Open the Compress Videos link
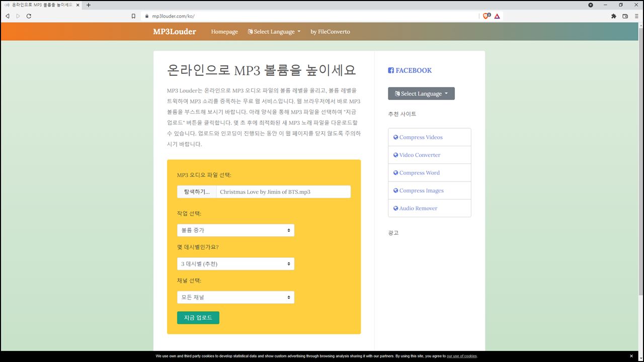This screenshot has height=362, width=644. [x=421, y=137]
